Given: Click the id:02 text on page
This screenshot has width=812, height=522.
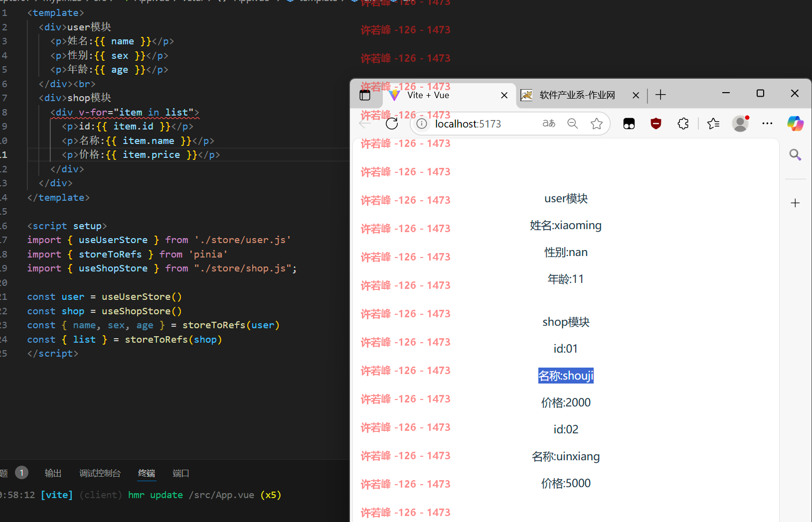Looking at the screenshot, I should pyautogui.click(x=566, y=429).
